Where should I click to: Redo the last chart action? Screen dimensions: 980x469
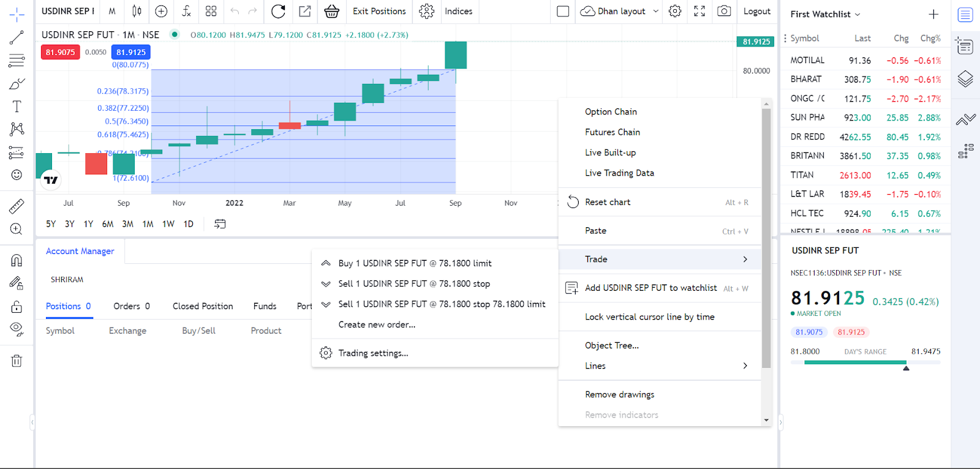[252, 11]
